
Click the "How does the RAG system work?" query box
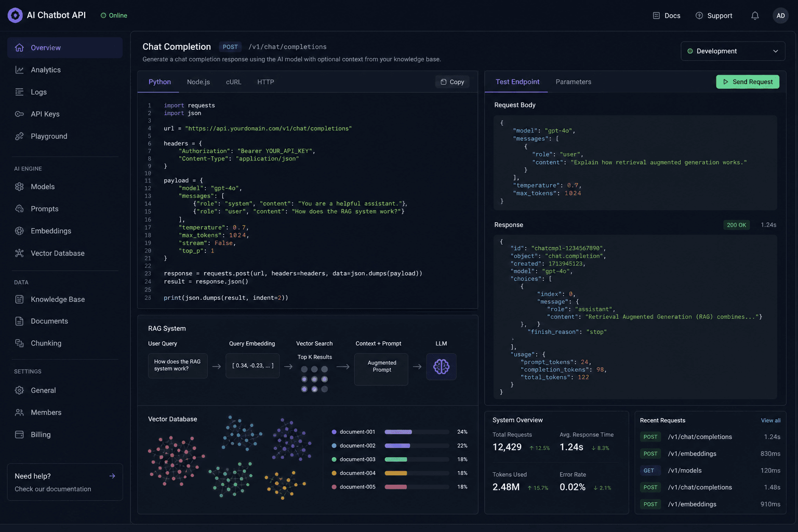pyautogui.click(x=178, y=366)
